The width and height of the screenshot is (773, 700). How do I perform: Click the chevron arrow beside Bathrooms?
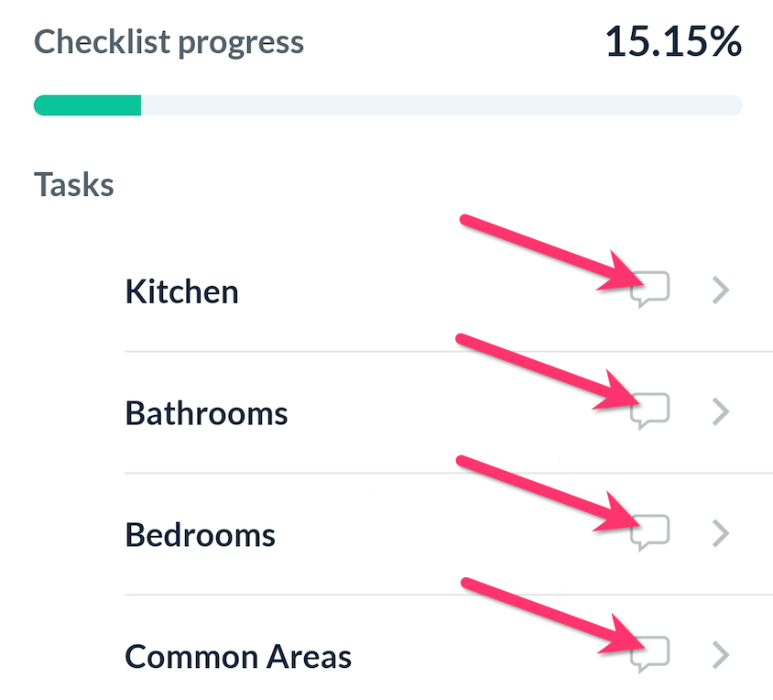click(x=721, y=412)
